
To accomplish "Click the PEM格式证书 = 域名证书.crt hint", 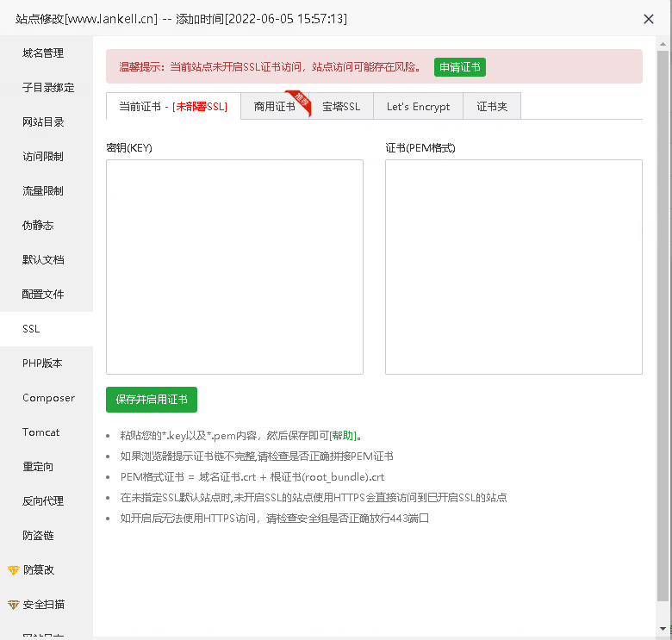I will (252, 477).
